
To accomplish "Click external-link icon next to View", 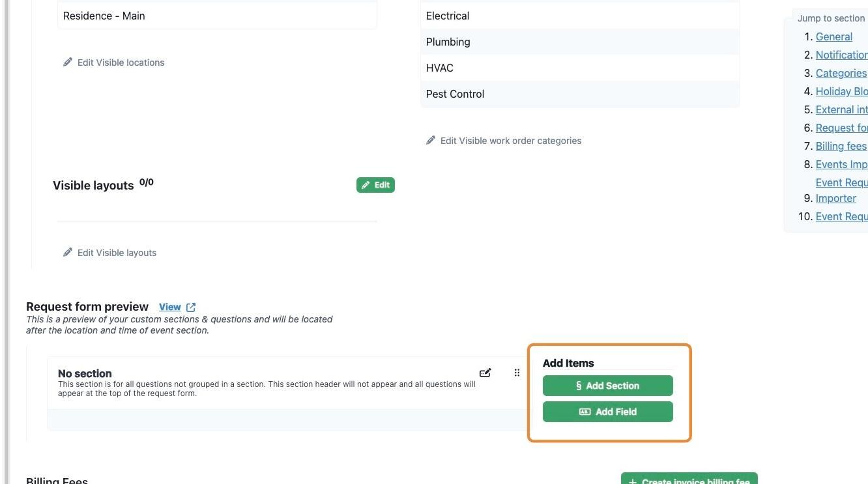I will (x=191, y=307).
